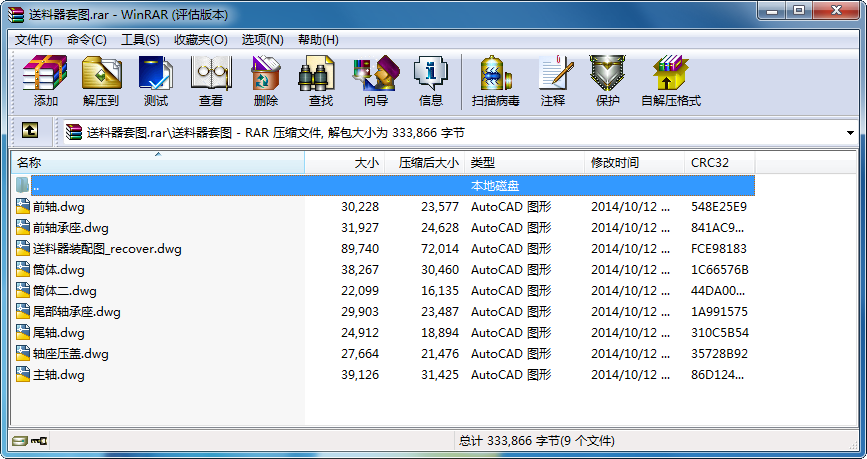Select the file name 送料器装配图_recover.dwg
The width and height of the screenshot is (867, 459).
tap(107, 249)
